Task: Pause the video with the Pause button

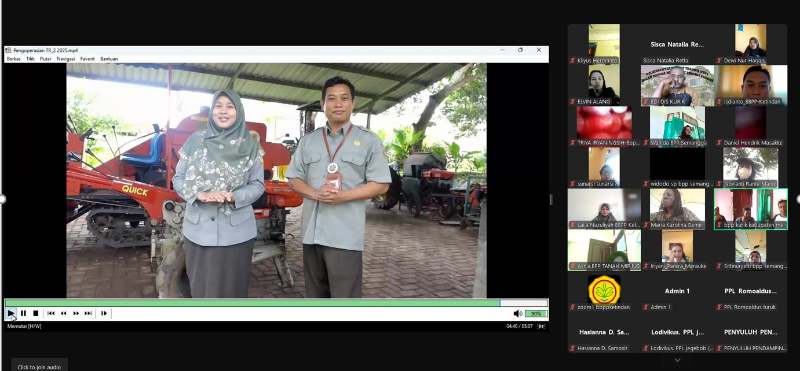Action: (23, 313)
